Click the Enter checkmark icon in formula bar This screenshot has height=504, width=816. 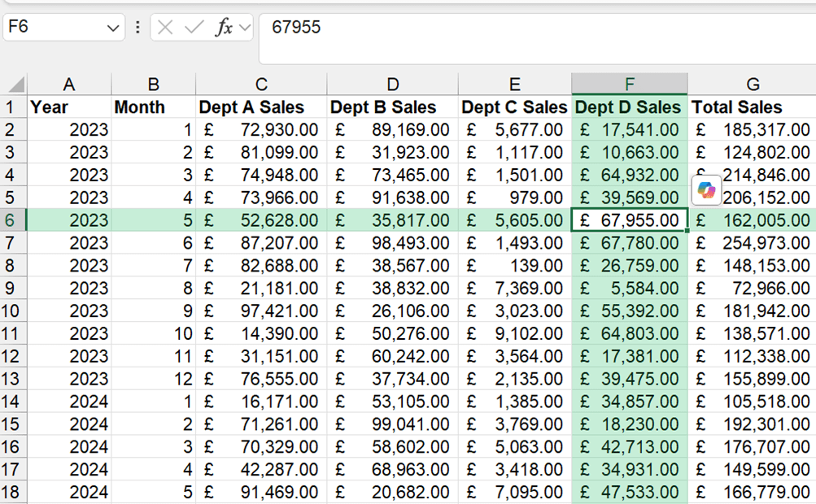coord(194,28)
